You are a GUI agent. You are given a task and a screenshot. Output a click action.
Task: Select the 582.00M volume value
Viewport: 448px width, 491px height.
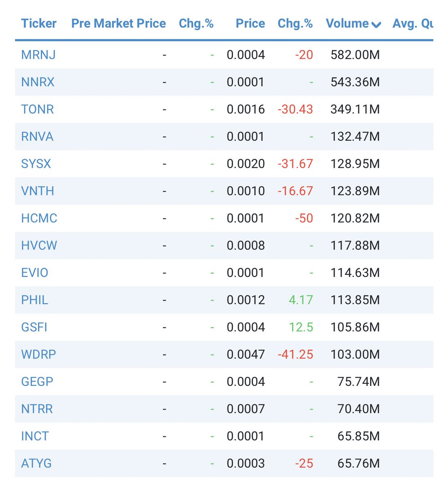[x=355, y=55]
